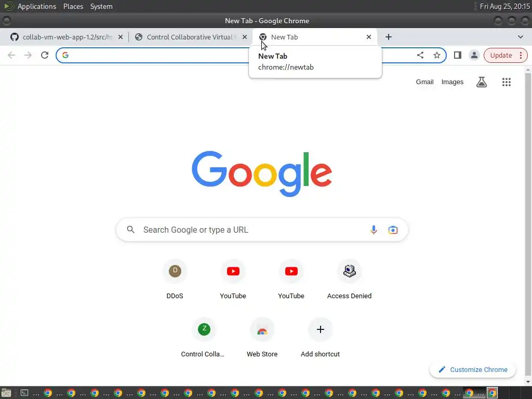The image size is (532, 399).
Task: Open the DDoS shortcut tile
Action: (x=175, y=280)
